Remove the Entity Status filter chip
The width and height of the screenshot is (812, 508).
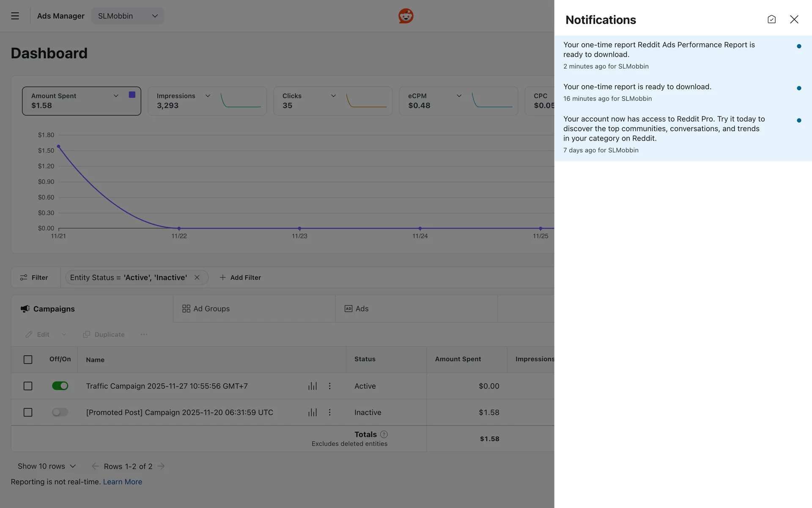197,278
